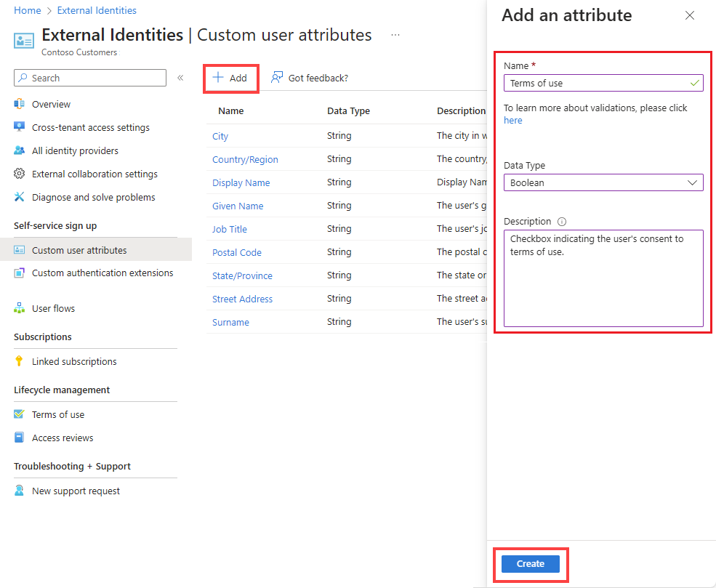Click the All identity providers icon
Image resolution: width=716 pixels, height=588 pixels.
pyautogui.click(x=20, y=150)
